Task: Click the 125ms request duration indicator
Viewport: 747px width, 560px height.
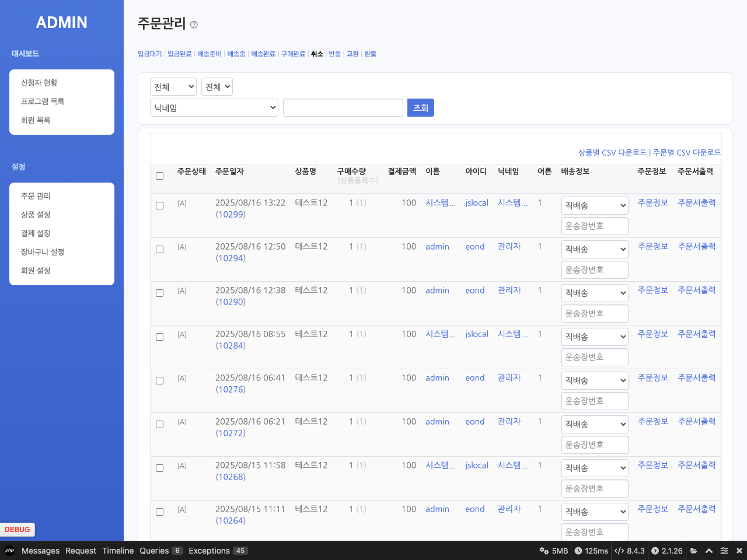Action: 591,551
